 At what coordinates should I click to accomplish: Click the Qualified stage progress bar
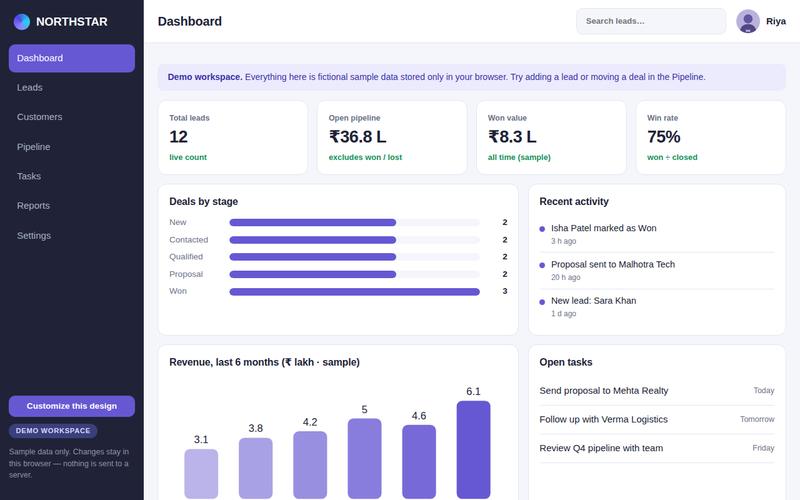click(x=355, y=257)
